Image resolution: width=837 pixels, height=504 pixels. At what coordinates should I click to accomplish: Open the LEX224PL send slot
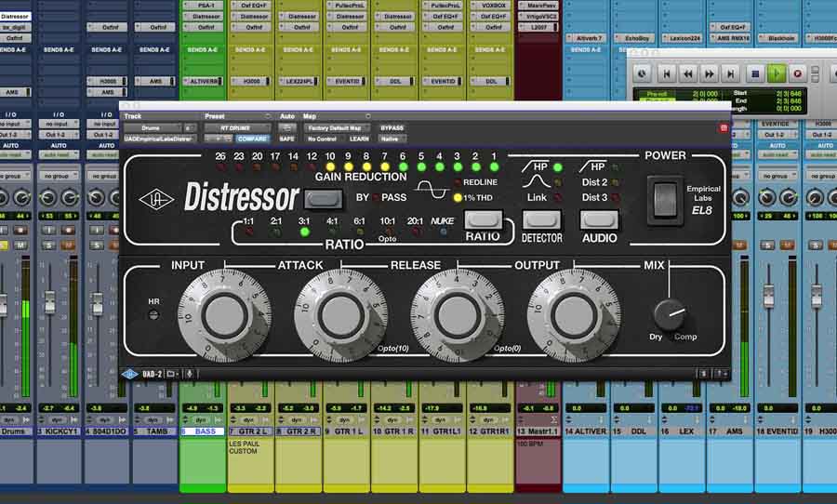click(299, 81)
